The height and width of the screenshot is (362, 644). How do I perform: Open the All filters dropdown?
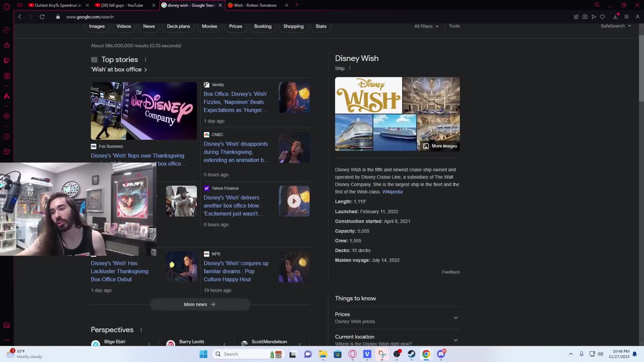pyautogui.click(x=426, y=26)
